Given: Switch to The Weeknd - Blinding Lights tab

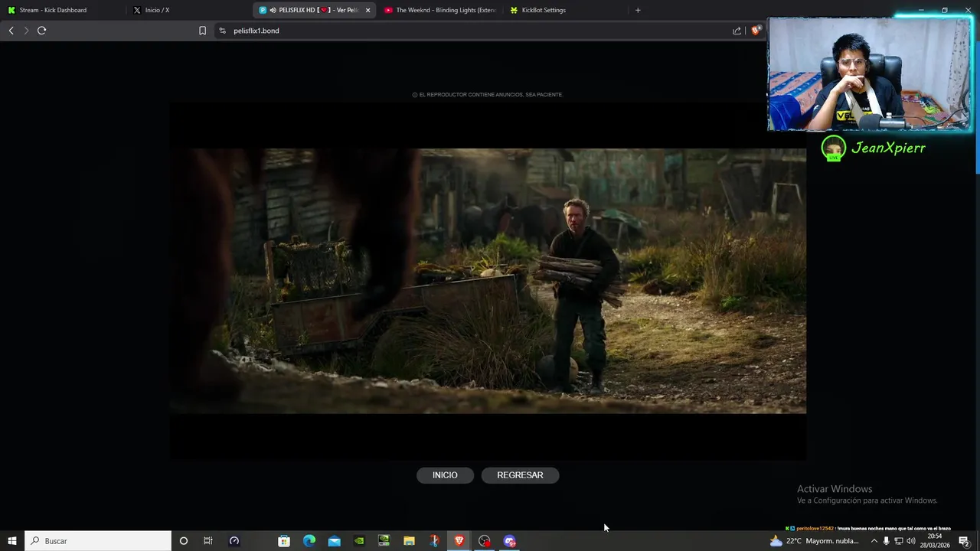Looking at the screenshot, I should (439, 10).
